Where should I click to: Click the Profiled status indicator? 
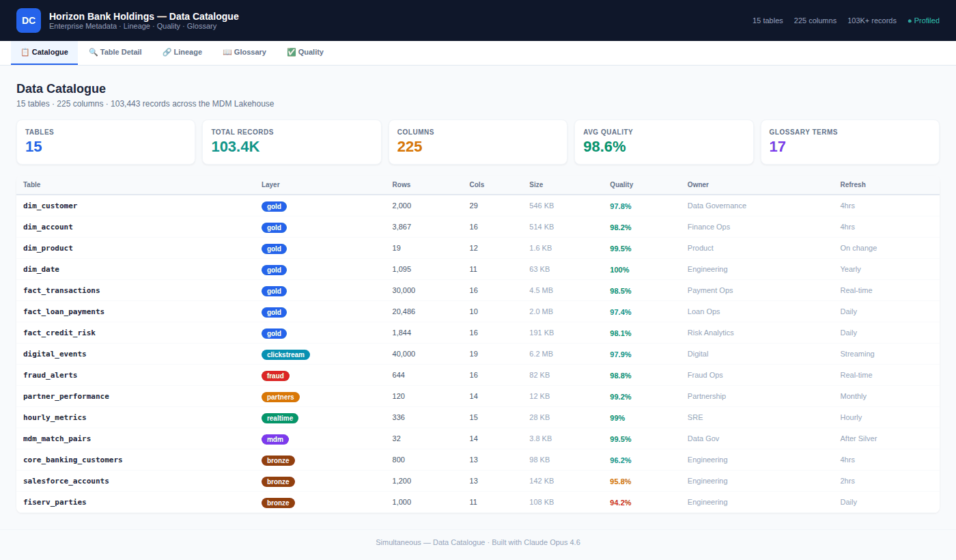[x=923, y=20]
